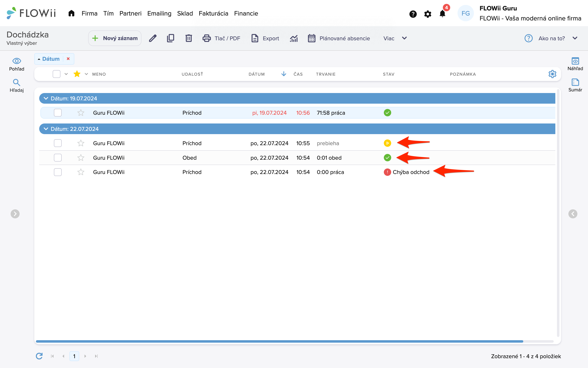
Task: Check the 10:55 prebieha row checkbox
Action: [x=58, y=143]
